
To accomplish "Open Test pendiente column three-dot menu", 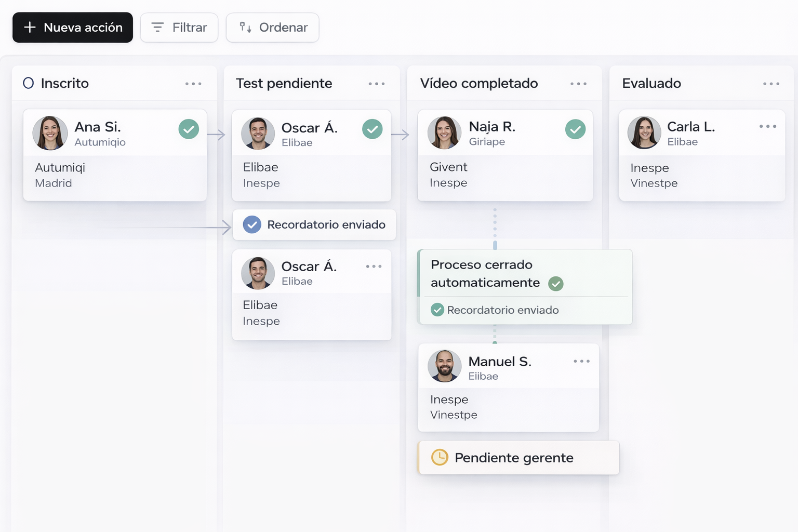I will [377, 84].
